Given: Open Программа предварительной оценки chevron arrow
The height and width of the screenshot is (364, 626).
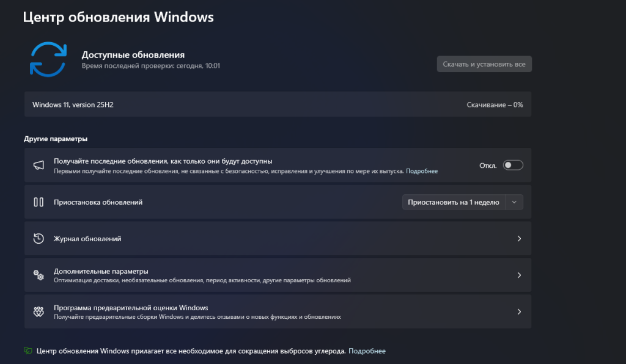Looking at the screenshot, I should [x=519, y=312].
